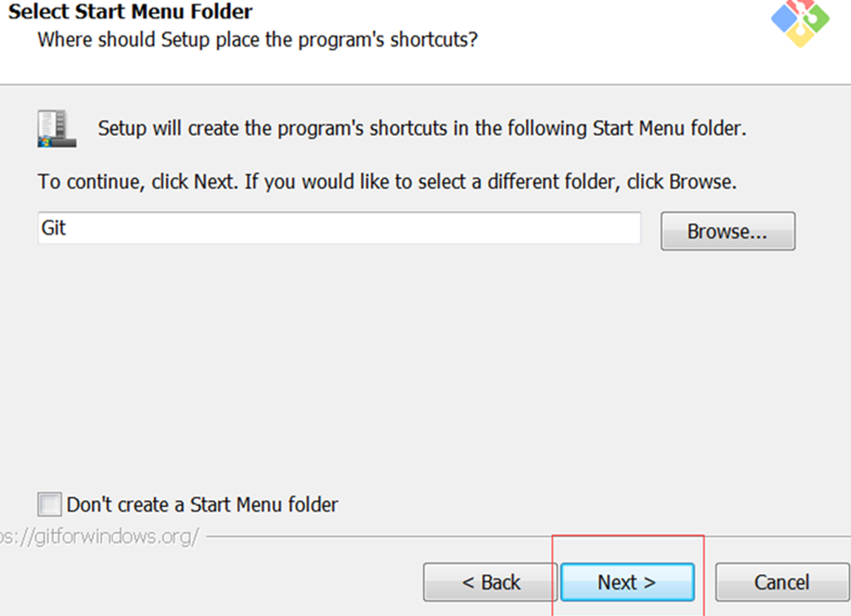This screenshot has height=616, width=851.
Task: Cancel the Git installation
Action: point(782,582)
